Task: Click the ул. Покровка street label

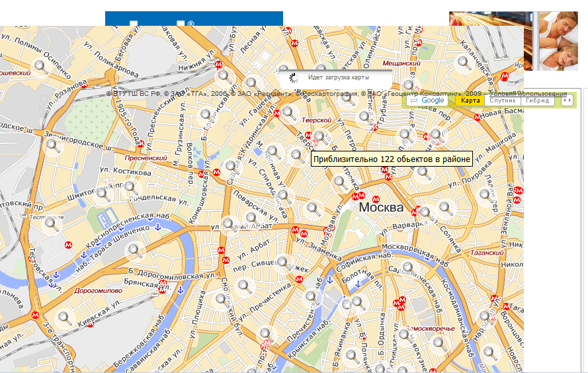Action: click(470, 174)
